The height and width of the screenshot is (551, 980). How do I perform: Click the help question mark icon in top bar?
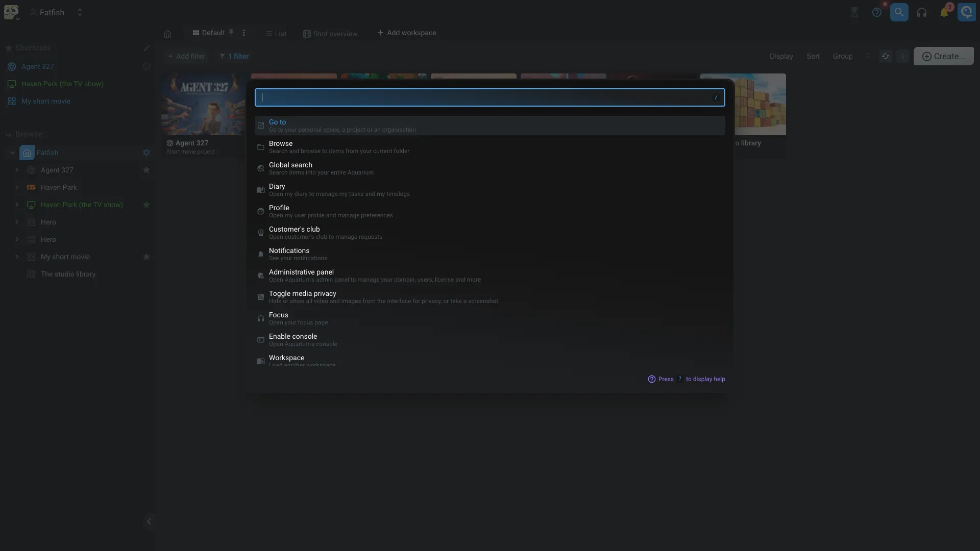876,12
